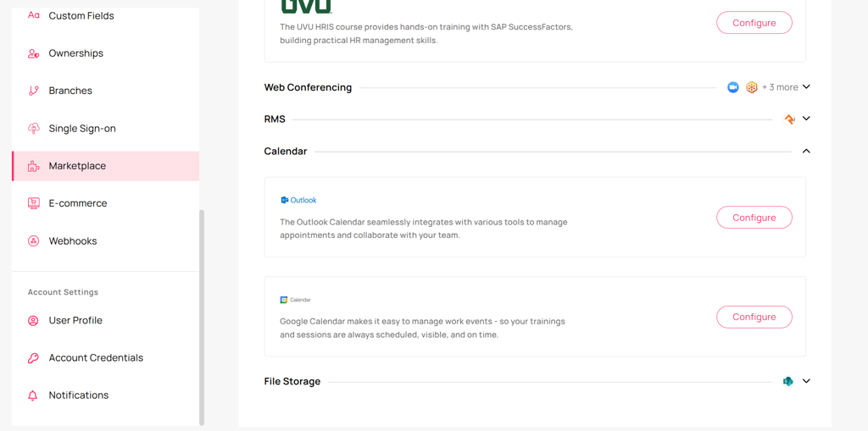Configure the Outlook Calendar integration
The width and height of the screenshot is (868, 431).
point(754,218)
